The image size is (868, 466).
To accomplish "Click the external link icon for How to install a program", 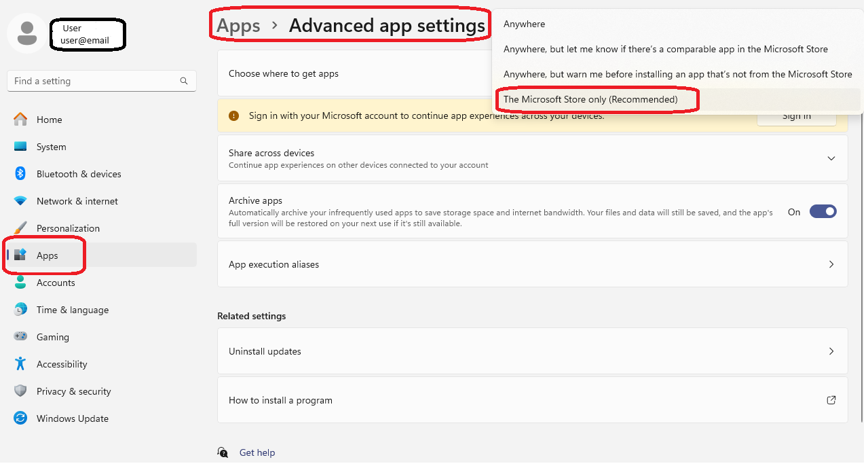I will pyautogui.click(x=831, y=400).
